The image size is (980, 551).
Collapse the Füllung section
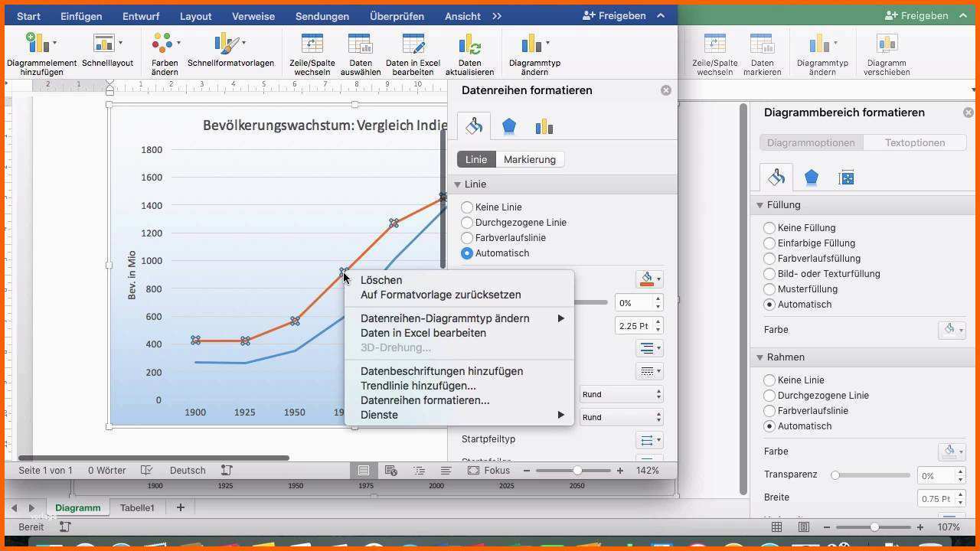tap(760, 205)
